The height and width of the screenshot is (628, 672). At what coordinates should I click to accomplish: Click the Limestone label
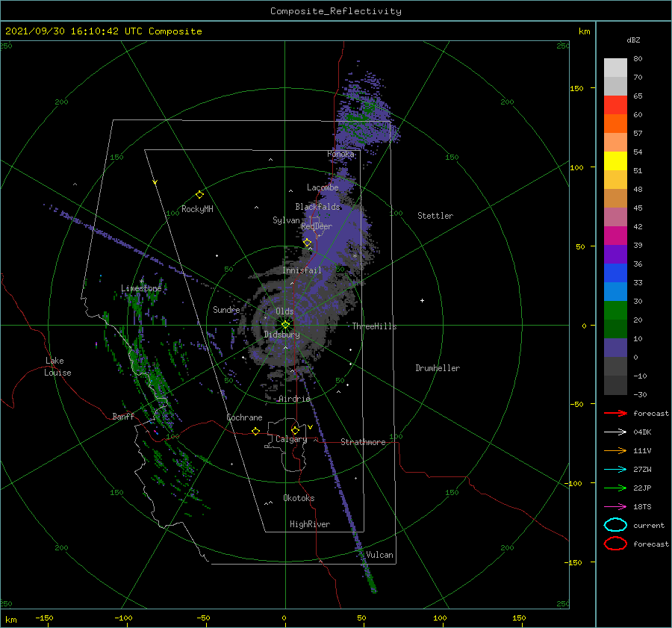pyautogui.click(x=141, y=288)
